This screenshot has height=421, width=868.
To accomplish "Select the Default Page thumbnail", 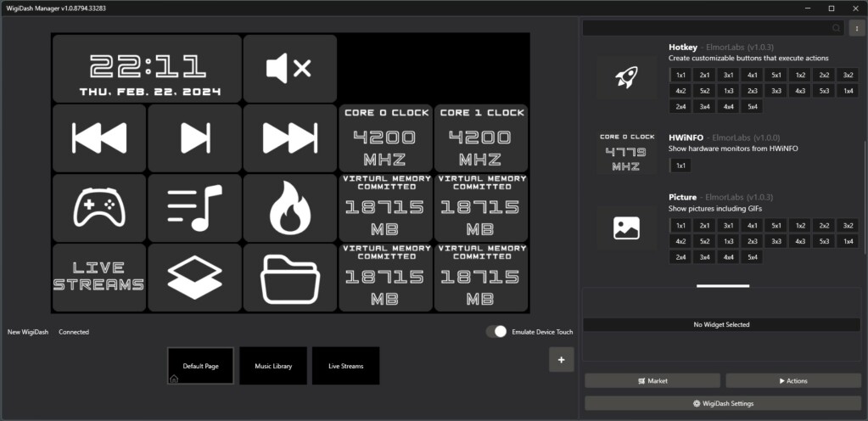I will 200,366.
